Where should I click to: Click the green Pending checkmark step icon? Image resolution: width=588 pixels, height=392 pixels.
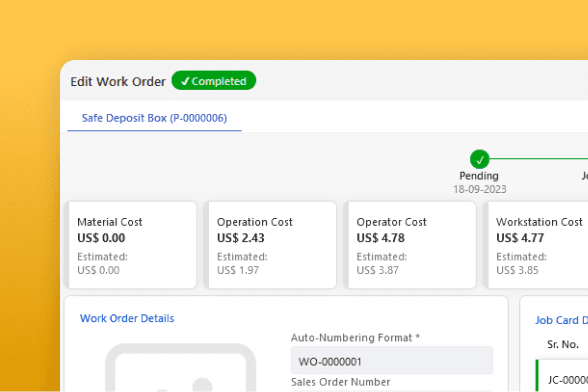coord(480,159)
